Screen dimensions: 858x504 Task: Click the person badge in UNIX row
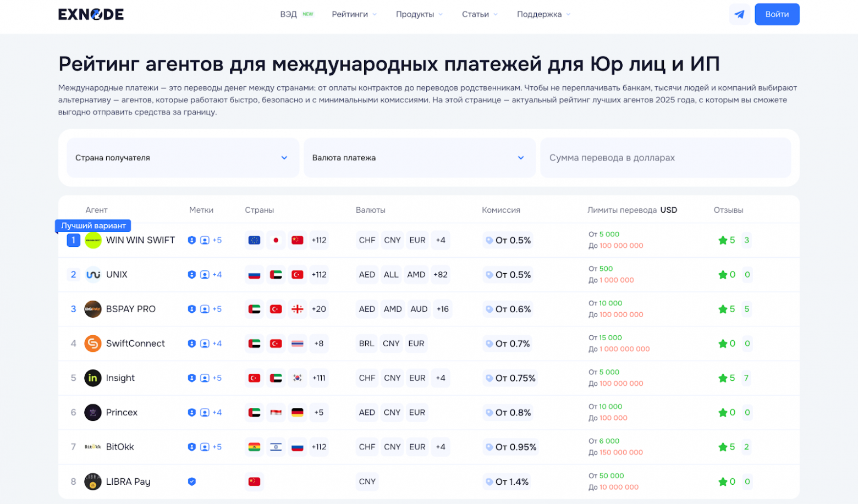click(x=205, y=275)
